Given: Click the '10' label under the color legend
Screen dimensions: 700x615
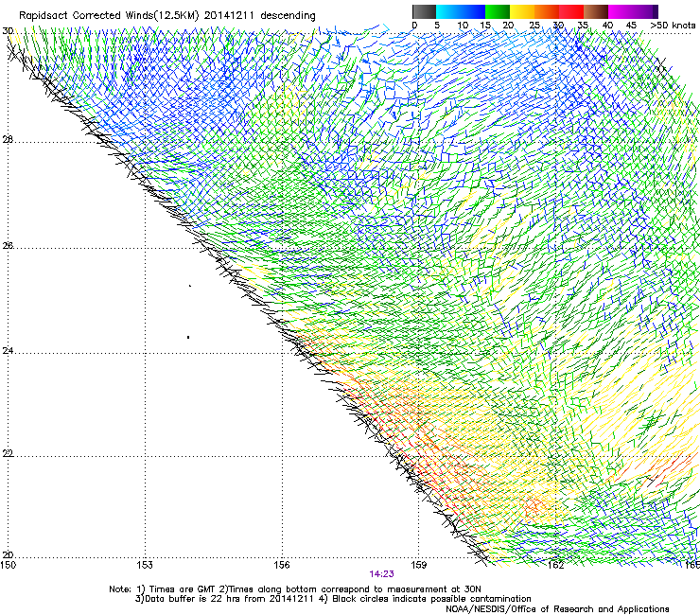Looking at the screenshot, I should [463, 26].
